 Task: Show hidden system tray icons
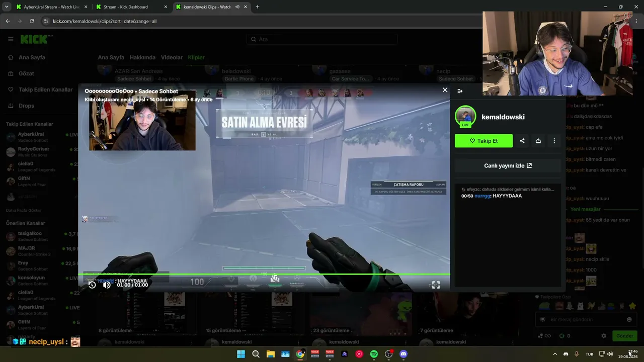coord(555,354)
